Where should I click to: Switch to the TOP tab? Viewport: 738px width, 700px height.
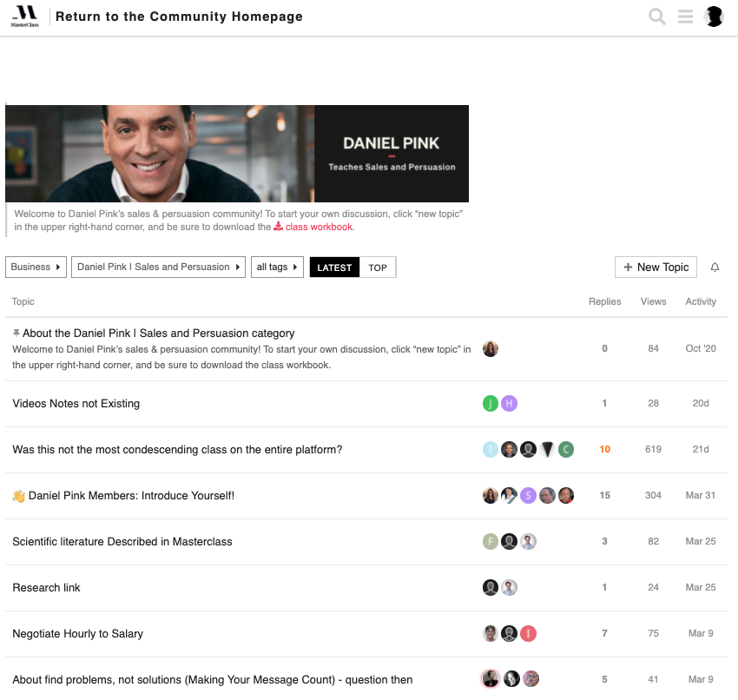tap(378, 267)
